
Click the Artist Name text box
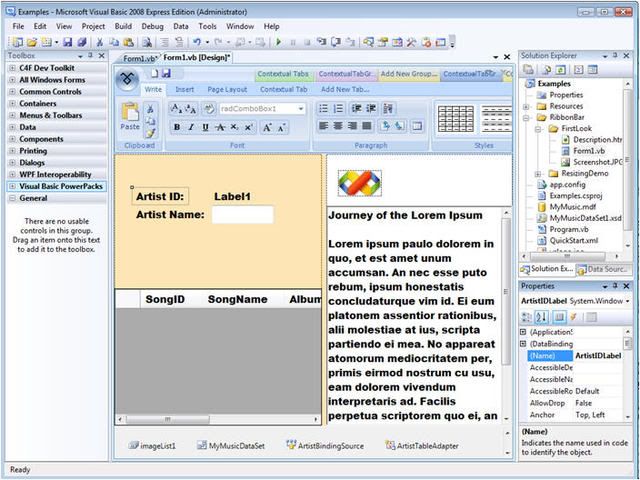(242, 215)
